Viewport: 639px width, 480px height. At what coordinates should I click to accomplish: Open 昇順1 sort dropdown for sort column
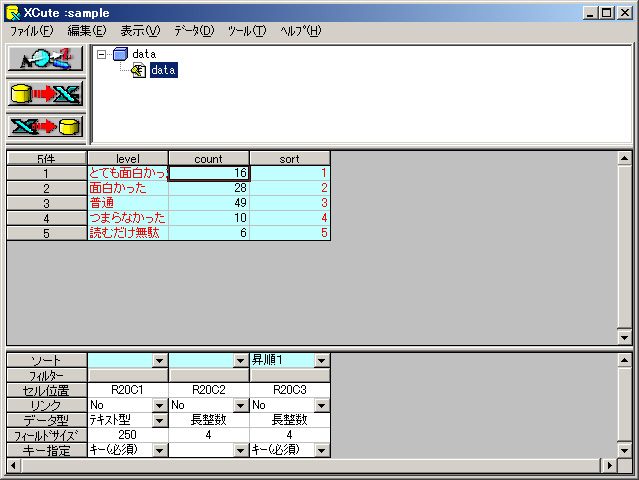coord(322,360)
